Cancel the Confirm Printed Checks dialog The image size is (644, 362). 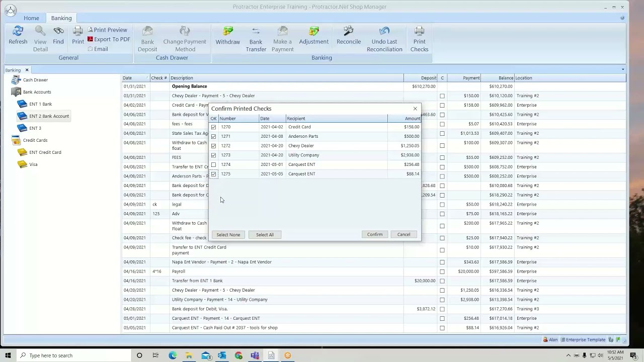pyautogui.click(x=404, y=234)
